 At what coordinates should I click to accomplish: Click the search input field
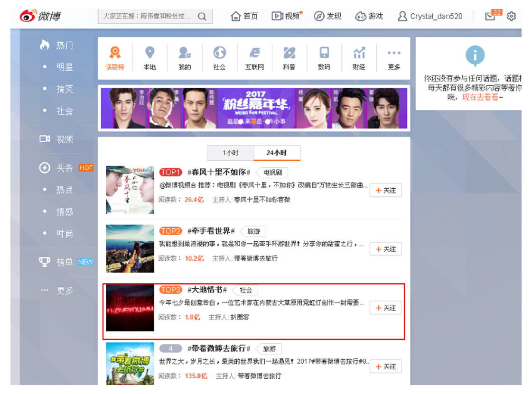tap(147, 17)
